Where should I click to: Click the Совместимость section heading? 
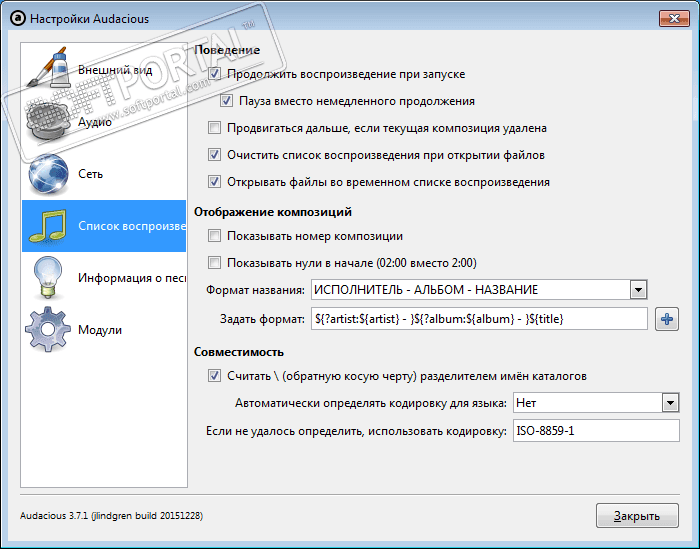pos(239,352)
